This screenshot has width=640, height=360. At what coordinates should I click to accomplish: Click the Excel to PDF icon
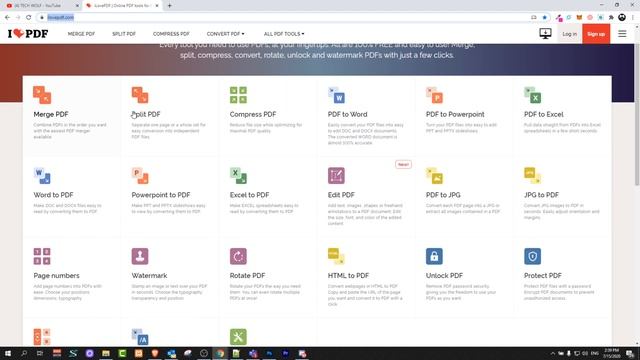(238, 176)
